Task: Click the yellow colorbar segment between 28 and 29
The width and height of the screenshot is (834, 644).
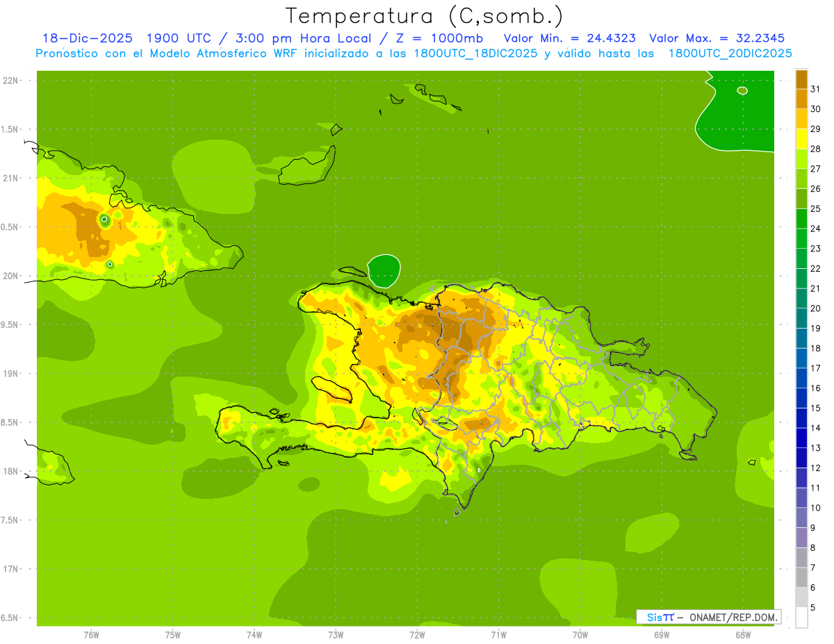Action: pos(801,138)
